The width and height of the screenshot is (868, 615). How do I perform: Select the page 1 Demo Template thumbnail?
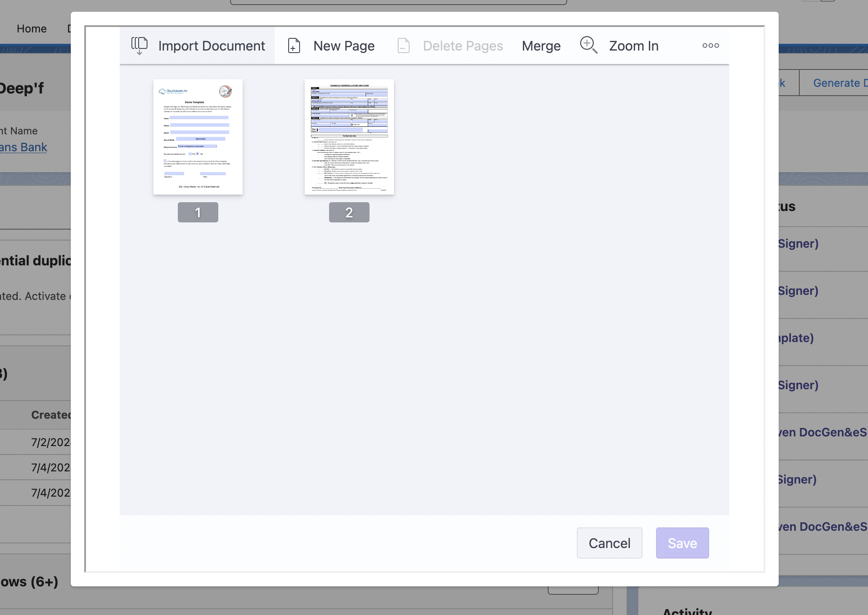198,136
